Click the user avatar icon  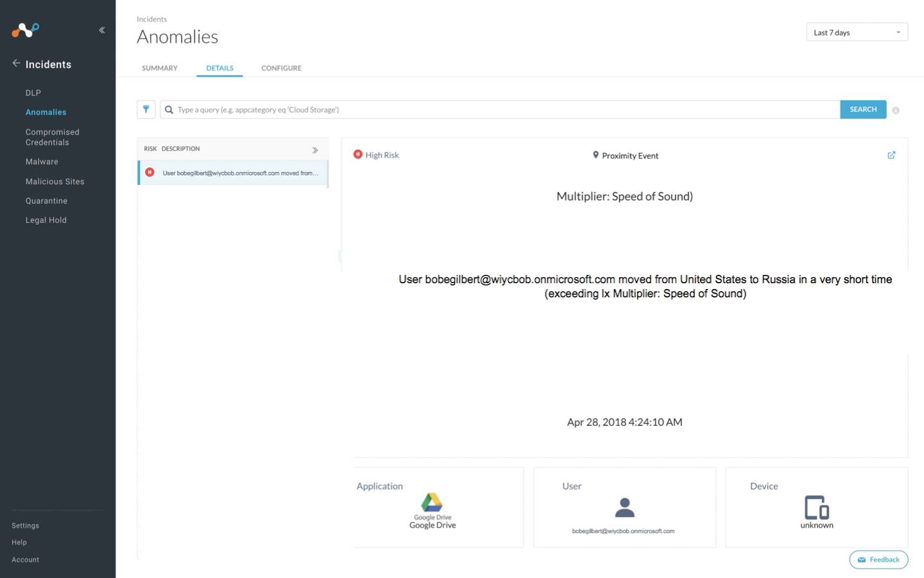coord(624,508)
